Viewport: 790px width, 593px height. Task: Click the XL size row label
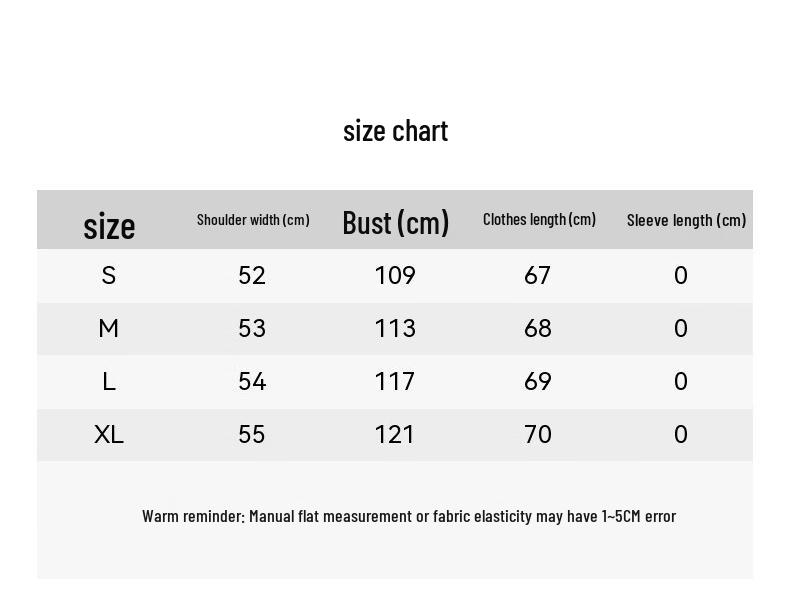pos(109,434)
